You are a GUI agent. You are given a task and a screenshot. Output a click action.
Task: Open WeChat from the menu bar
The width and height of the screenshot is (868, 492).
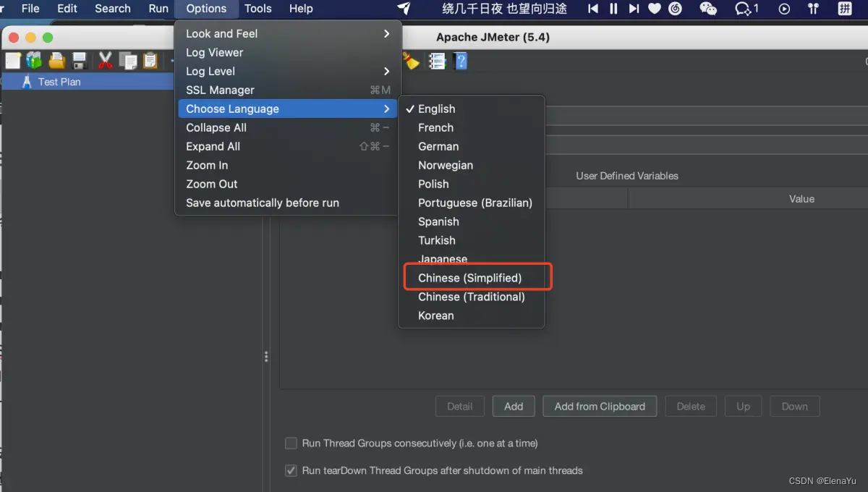(x=708, y=9)
